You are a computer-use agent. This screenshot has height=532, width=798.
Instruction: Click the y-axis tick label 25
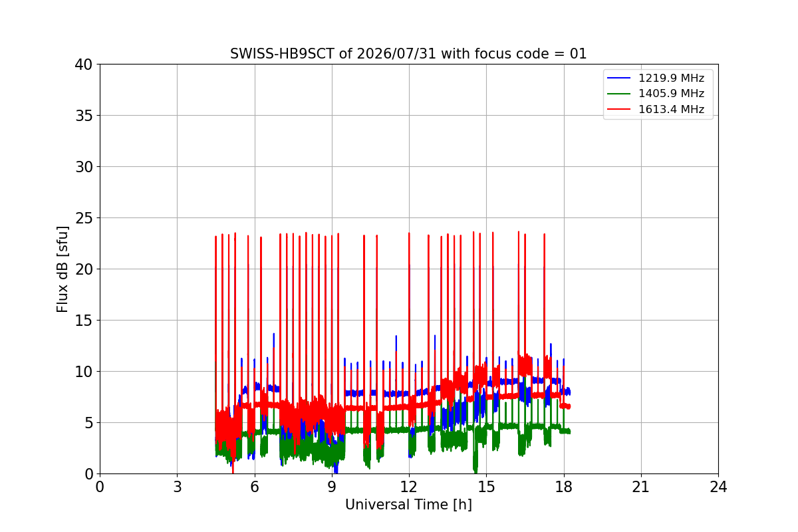click(x=84, y=218)
